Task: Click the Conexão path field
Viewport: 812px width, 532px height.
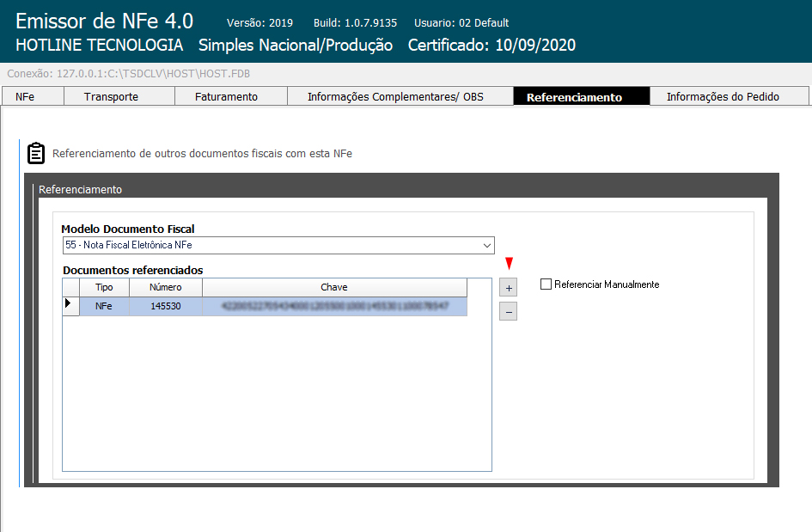Action: (129, 74)
